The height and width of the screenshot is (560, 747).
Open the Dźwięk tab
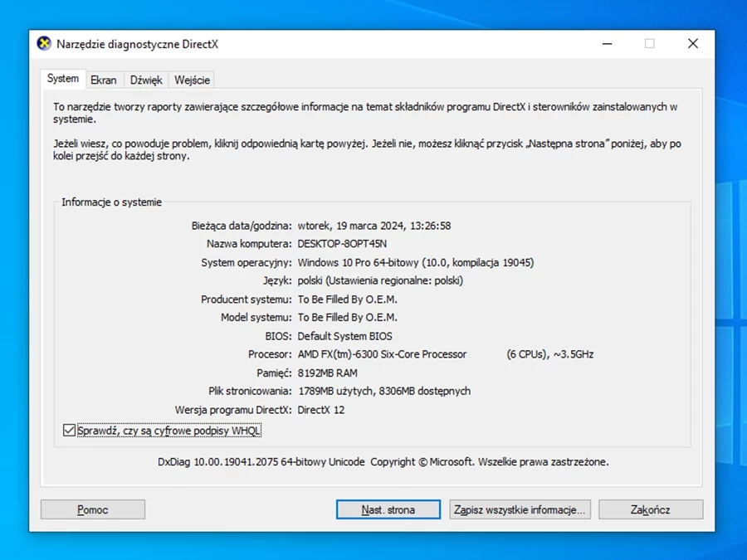coord(146,80)
